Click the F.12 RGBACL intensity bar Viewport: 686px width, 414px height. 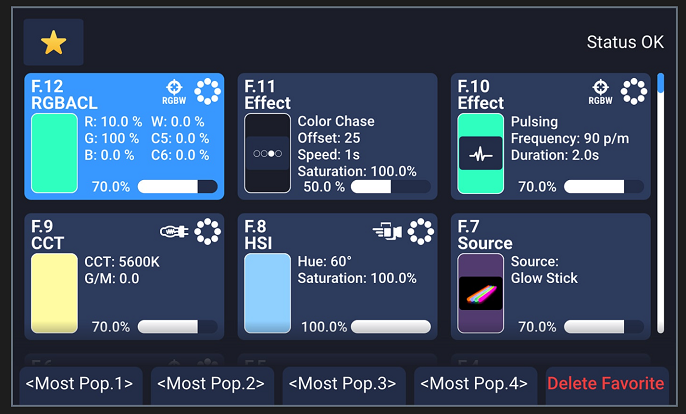[178, 186]
